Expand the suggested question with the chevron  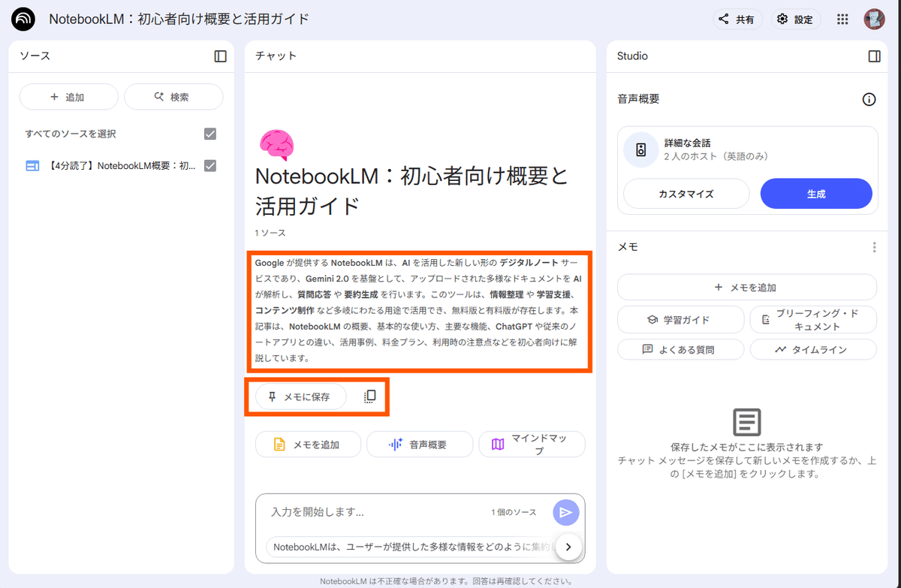click(568, 547)
